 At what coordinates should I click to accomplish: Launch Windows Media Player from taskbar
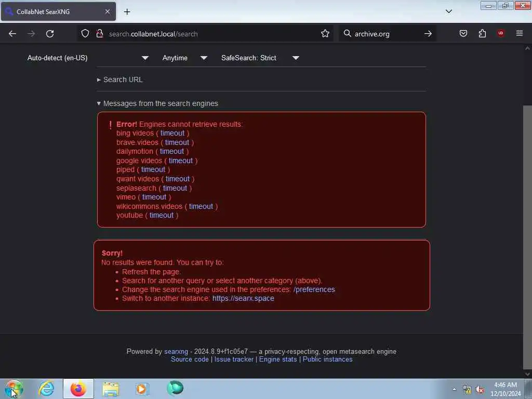pyautogui.click(x=142, y=389)
